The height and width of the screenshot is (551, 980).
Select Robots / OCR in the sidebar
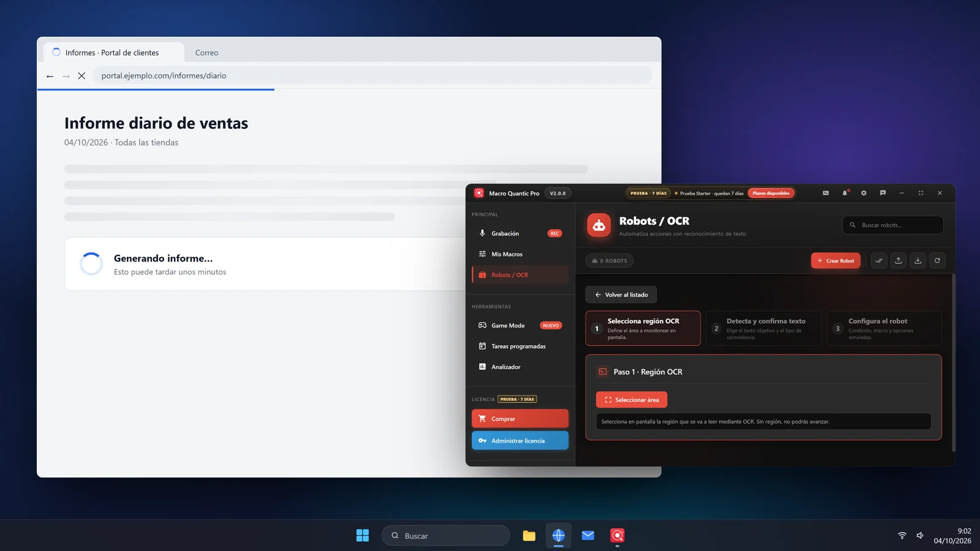pos(520,275)
